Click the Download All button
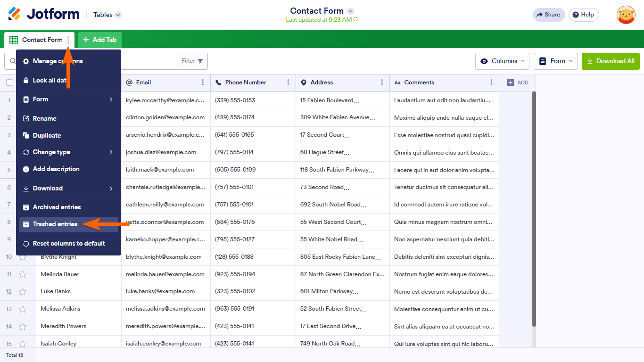 (x=611, y=61)
